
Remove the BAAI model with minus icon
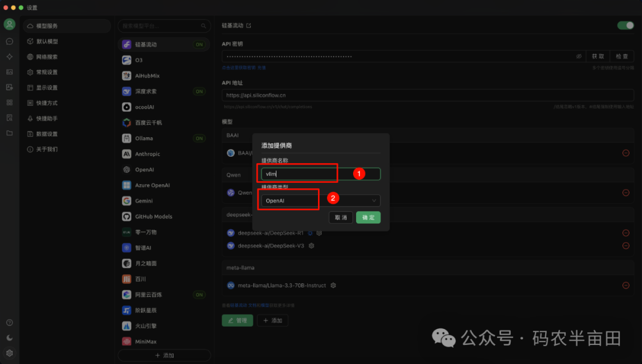(x=625, y=153)
